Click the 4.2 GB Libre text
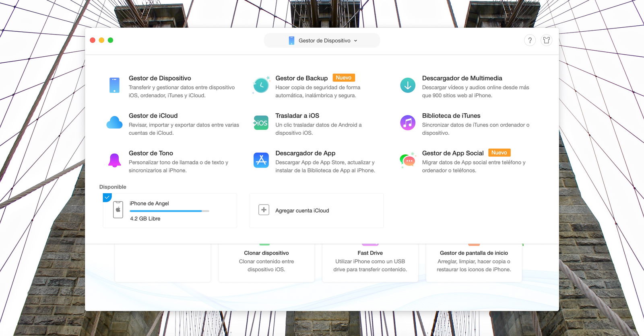Image resolution: width=644 pixels, height=336 pixels. (x=145, y=219)
